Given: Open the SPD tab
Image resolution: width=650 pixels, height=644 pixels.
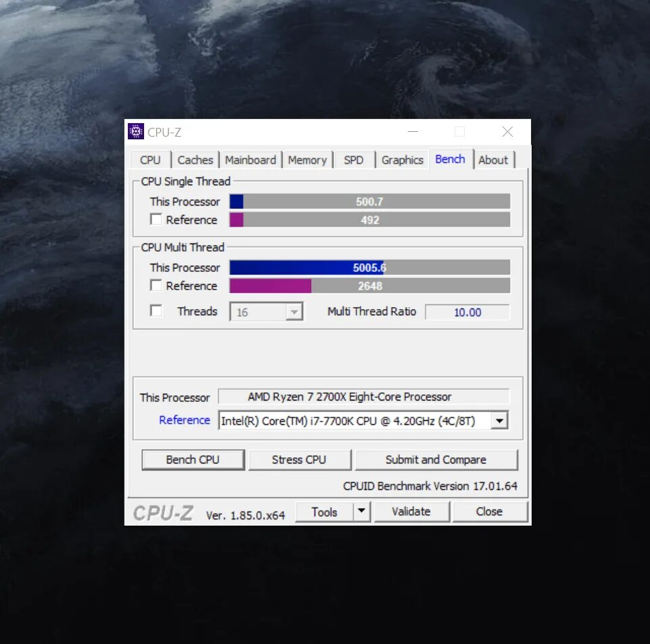Looking at the screenshot, I should pyautogui.click(x=354, y=160).
